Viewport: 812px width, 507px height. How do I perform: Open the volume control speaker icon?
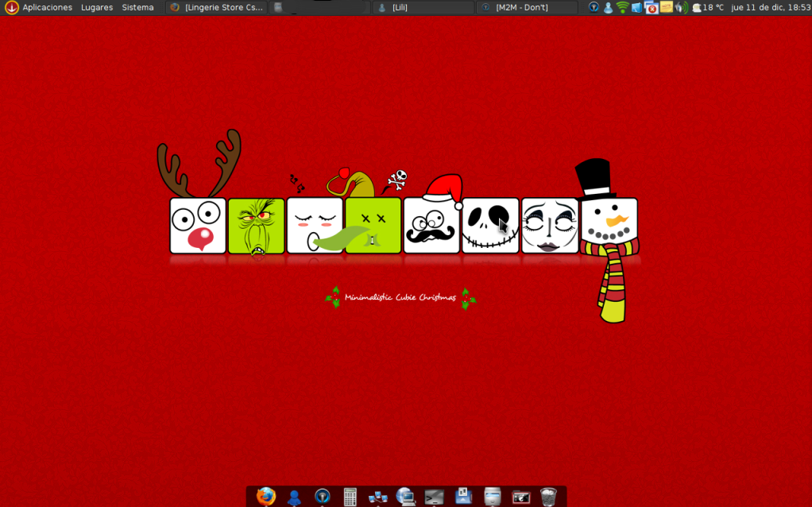682,7
